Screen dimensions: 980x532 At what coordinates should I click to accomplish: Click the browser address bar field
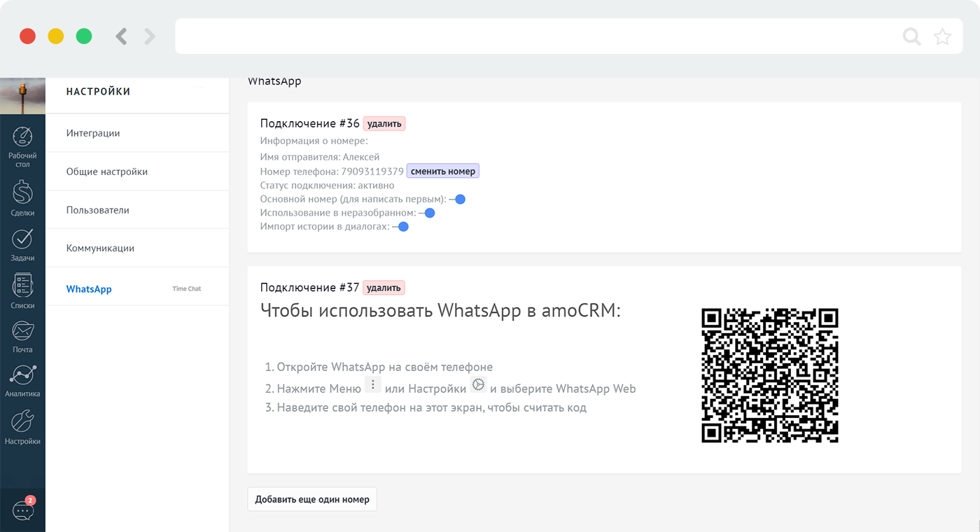(570, 36)
